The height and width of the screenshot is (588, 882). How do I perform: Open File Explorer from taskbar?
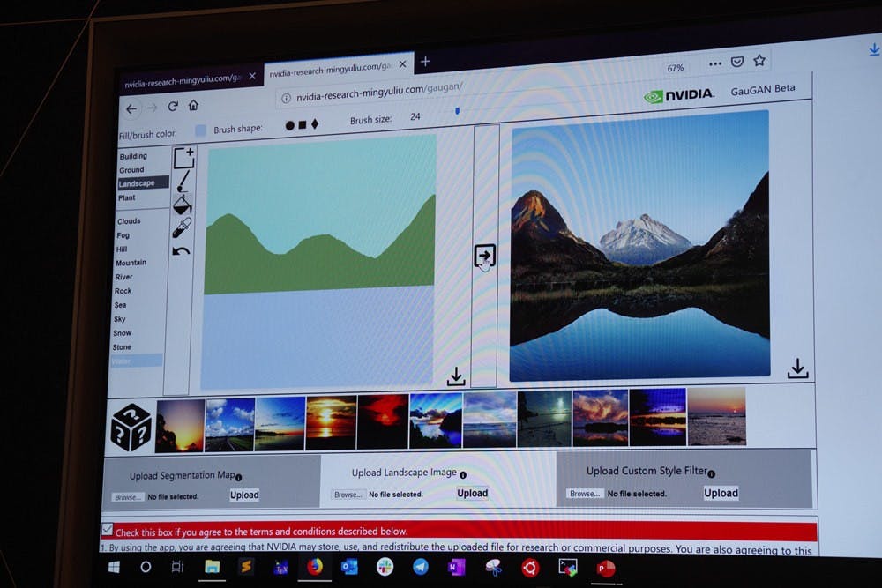tap(212, 567)
